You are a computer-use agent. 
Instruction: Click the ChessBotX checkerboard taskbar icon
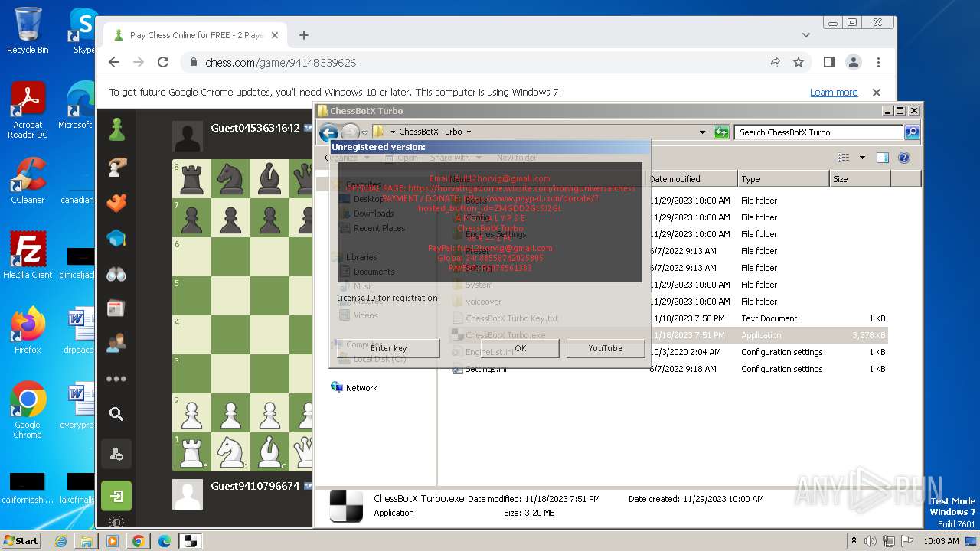coord(190,541)
